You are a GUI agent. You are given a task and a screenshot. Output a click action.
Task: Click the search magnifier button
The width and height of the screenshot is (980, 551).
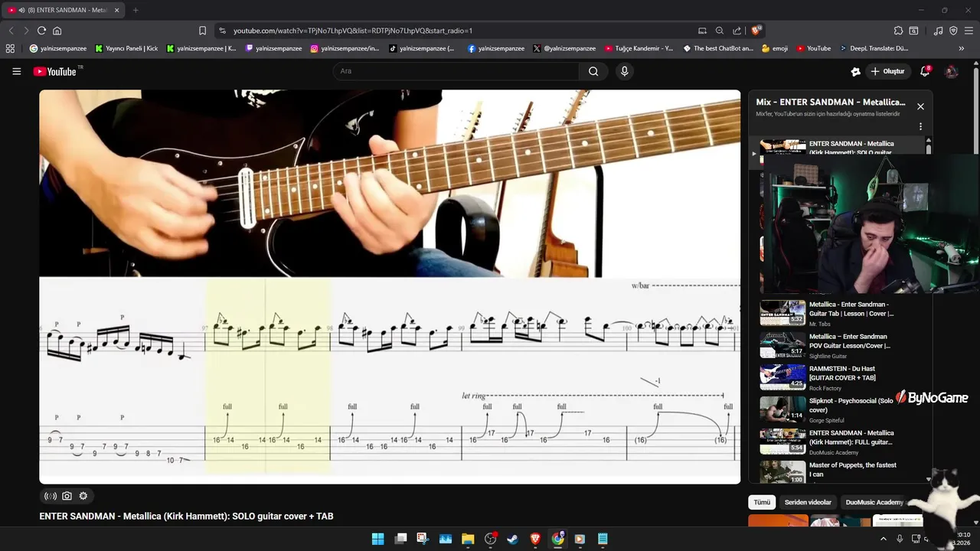593,71
